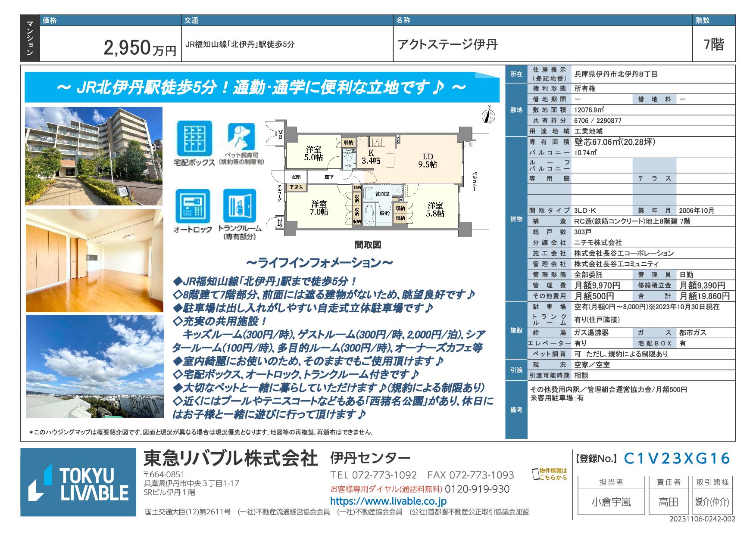Click the toll-free number 0120-919-930
The image size is (756, 534).
tap(477, 489)
